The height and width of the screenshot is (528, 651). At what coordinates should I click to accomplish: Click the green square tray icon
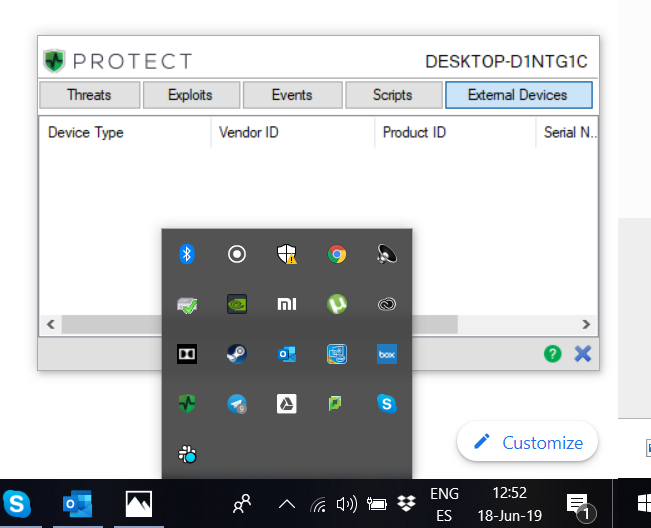click(x=335, y=403)
